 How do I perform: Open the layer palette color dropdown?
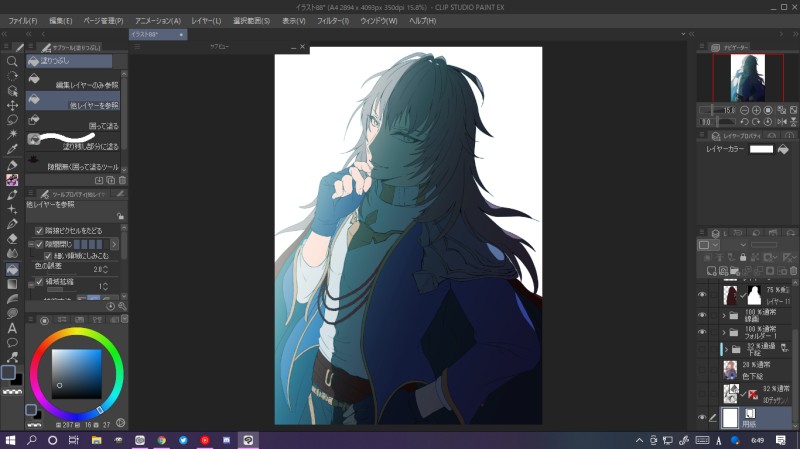(x=709, y=245)
